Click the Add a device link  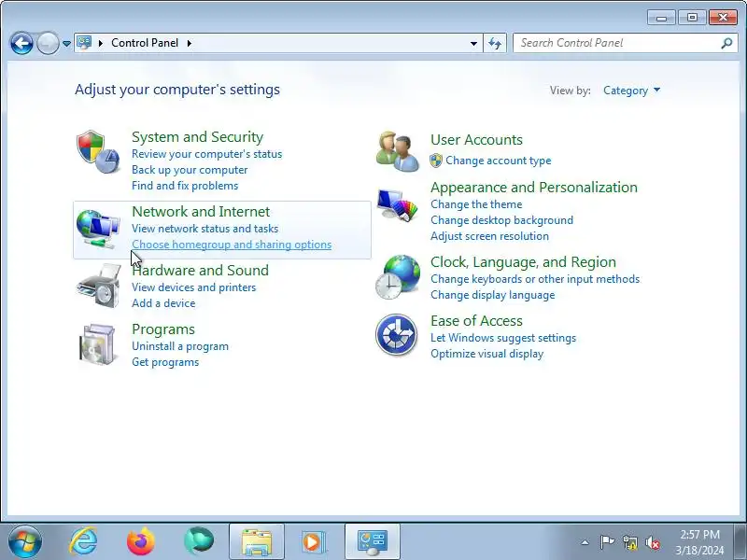pyautogui.click(x=163, y=302)
